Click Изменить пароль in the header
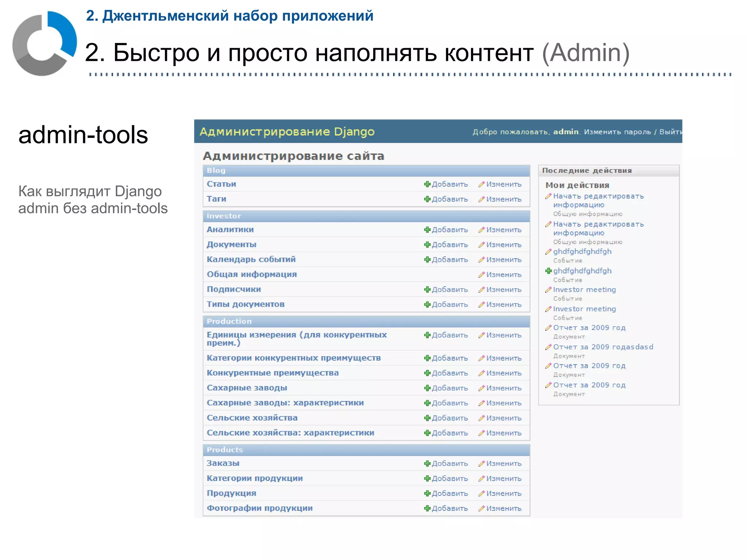 click(x=618, y=132)
